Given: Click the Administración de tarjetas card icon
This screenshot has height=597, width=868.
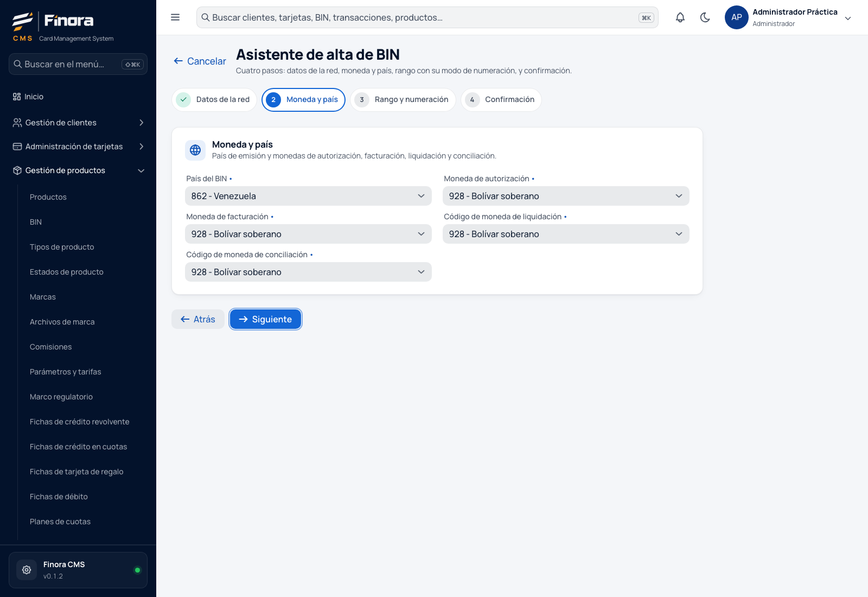Looking at the screenshot, I should pos(17,147).
